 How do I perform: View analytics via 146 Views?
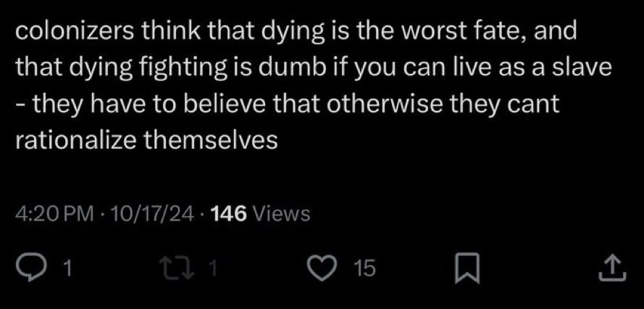259,214
